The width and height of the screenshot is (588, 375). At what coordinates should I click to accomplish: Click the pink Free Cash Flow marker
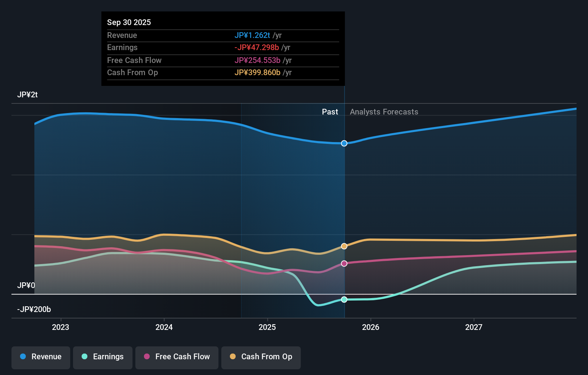point(344,263)
